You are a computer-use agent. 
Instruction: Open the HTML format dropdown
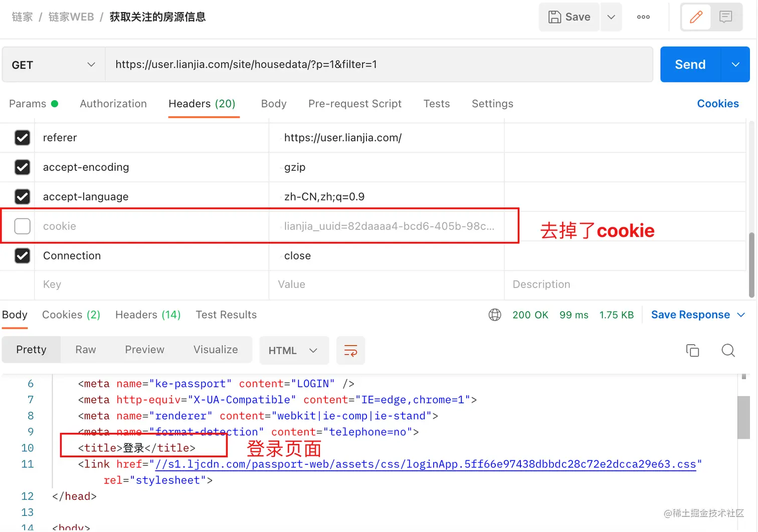point(294,351)
